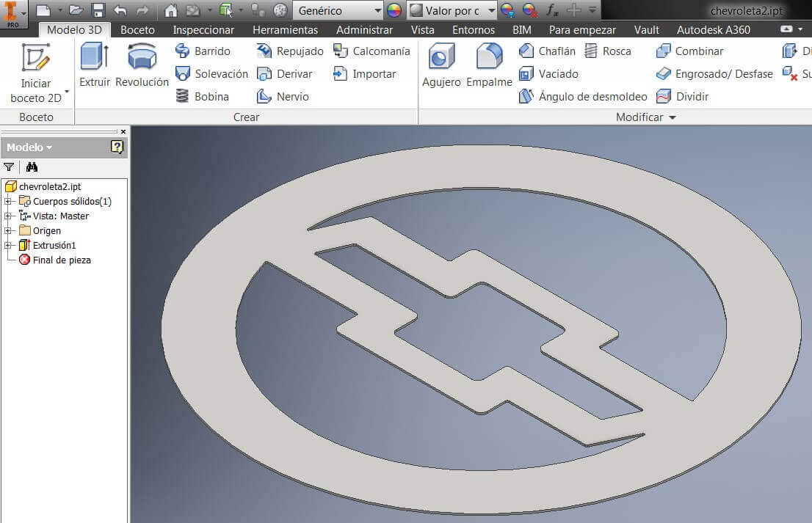This screenshot has height=523, width=812.
Task: Undo the last action
Action: [x=120, y=10]
